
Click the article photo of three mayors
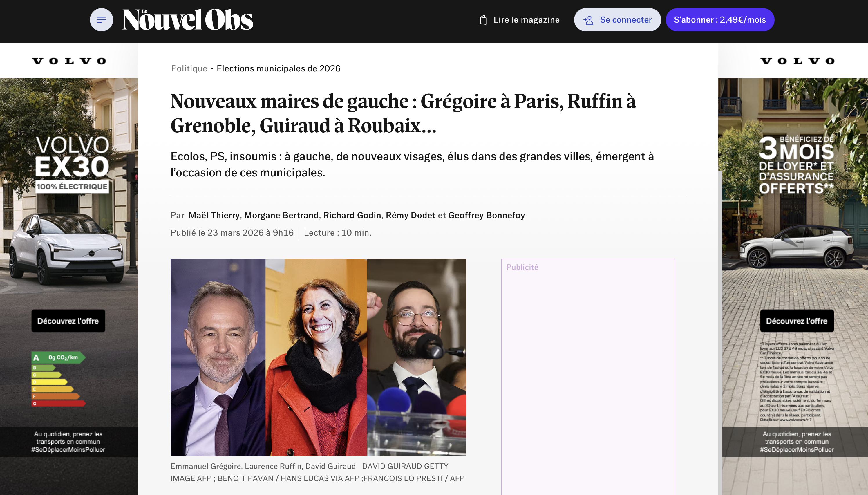pos(319,357)
